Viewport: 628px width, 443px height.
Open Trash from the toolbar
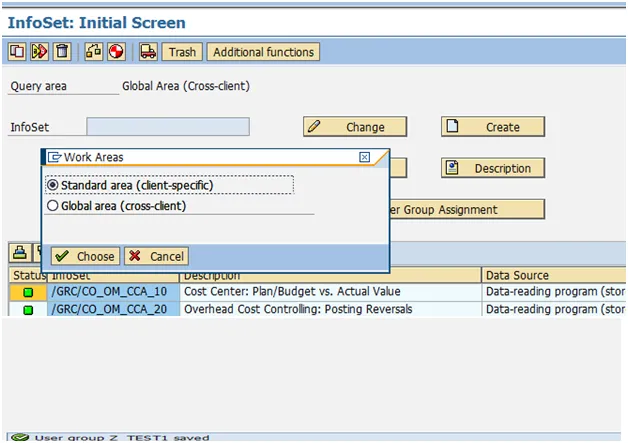(x=182, y=52)
